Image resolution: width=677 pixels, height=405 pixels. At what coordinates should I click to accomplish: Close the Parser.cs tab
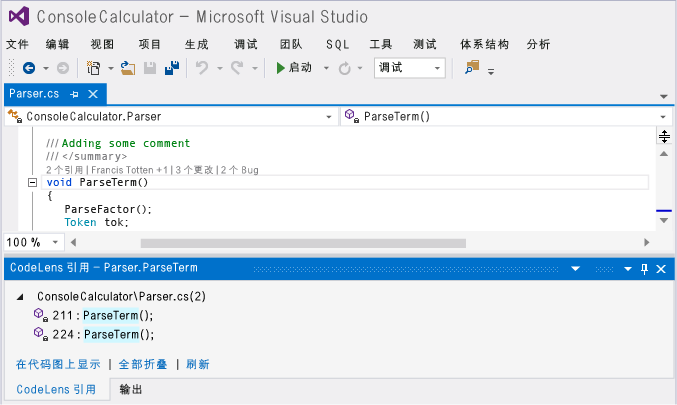[93, 94]
